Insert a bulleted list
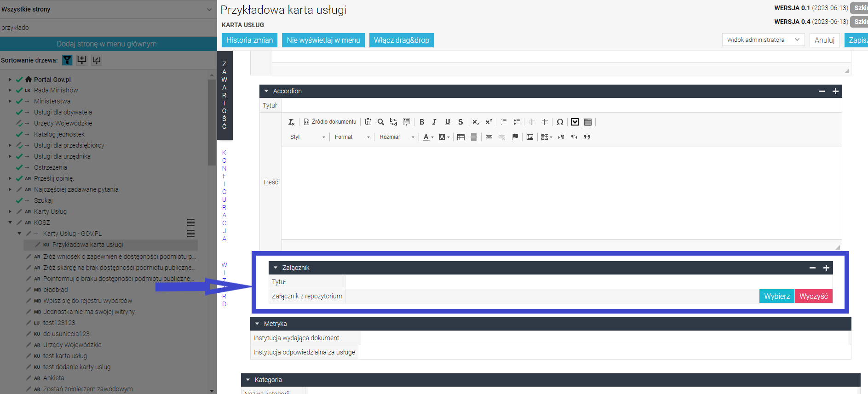This screenshot has width=868, height=394. pyautogui.click(x=517, y=122)
